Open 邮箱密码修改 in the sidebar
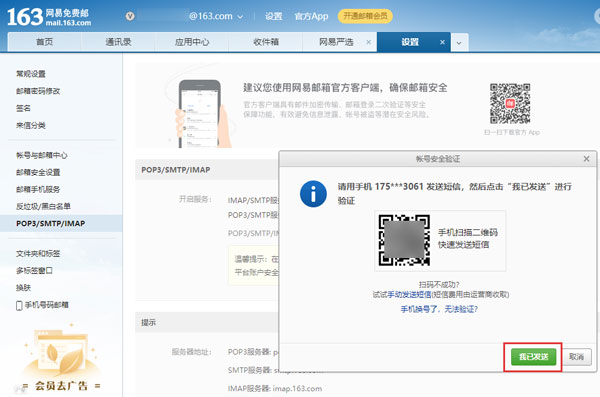 (x=38, y=91)
